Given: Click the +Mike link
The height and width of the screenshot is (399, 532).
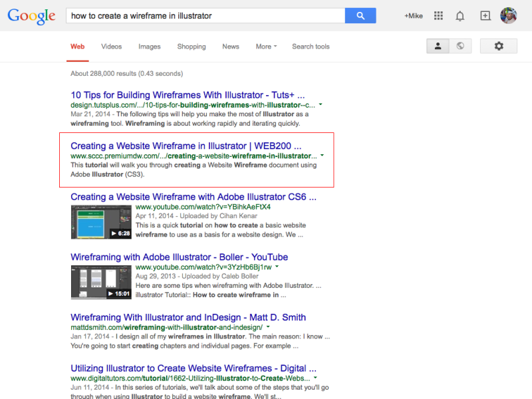Looking at the screenshot, I should tap(413, 16).
